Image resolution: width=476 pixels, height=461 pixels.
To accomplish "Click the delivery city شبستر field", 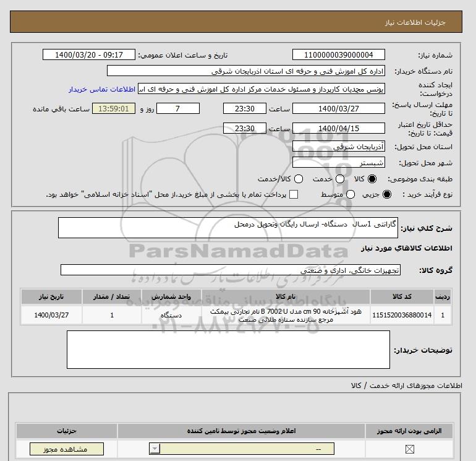I will (339, 162).
